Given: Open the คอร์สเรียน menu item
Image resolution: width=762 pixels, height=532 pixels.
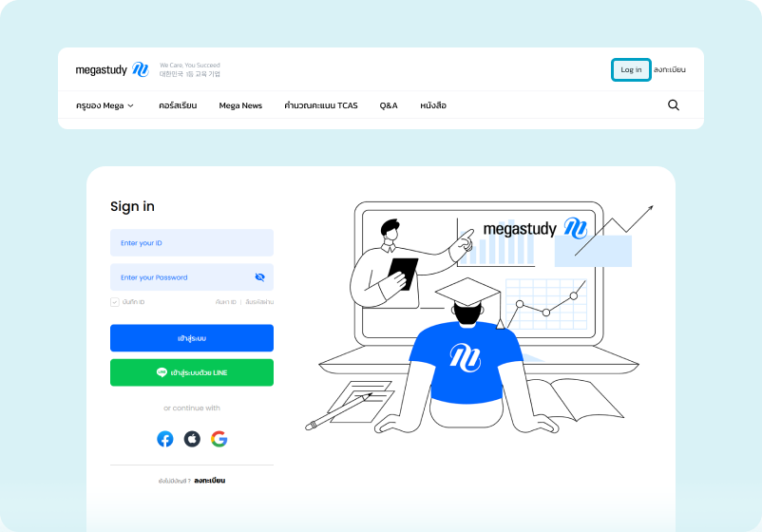Looking at the screenshot, I should coord(178,105).
